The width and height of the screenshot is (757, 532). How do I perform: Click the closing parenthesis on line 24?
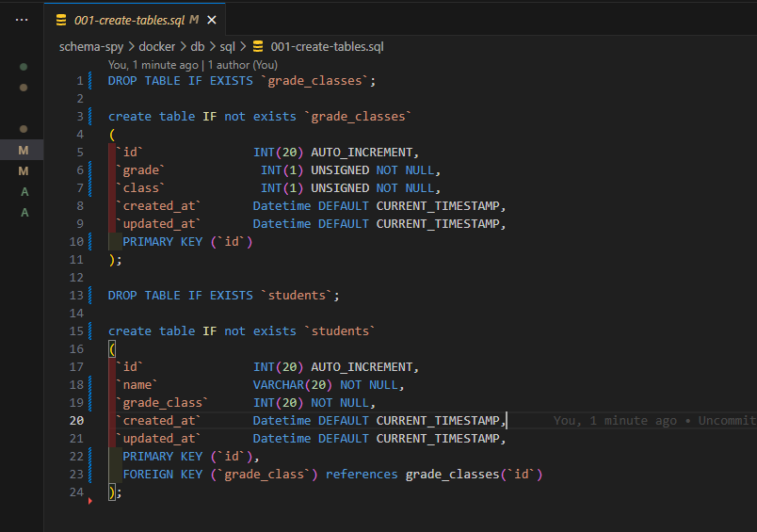(x=112, y=492)
